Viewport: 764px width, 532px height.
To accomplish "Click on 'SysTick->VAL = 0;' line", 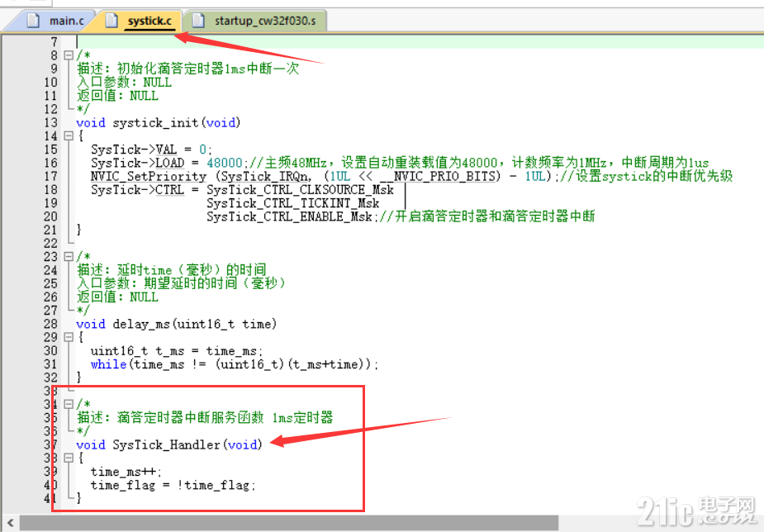I will pos(151,150).
